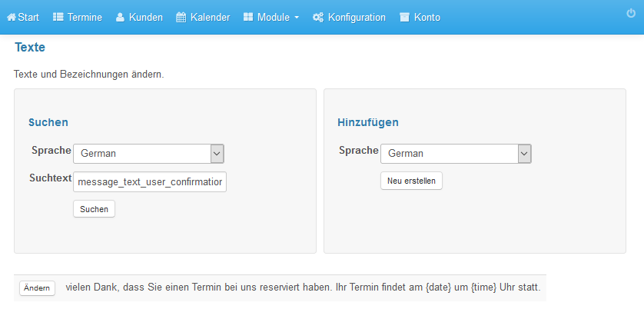The height and width of the screenshot is (329, 644).
Task: Focus the Suchtext input field
Action: tap(150, 182)
